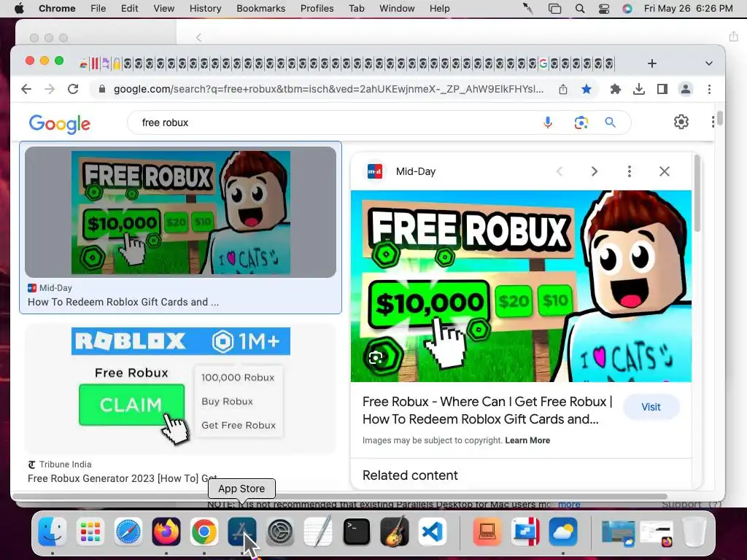This screenshot has height=560, width=747.
Task: Open Launchpad from the Dock
Action: pyautogui.click(x=90, y=532)
